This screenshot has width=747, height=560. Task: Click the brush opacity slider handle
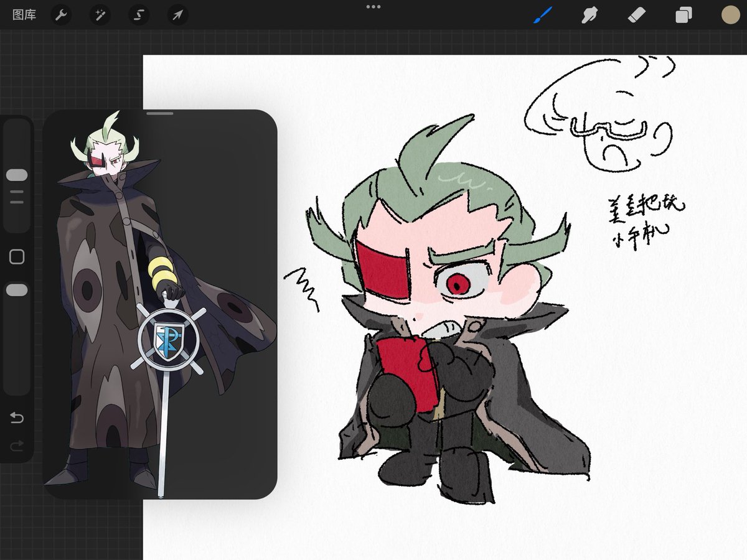[x=17, y=290]
